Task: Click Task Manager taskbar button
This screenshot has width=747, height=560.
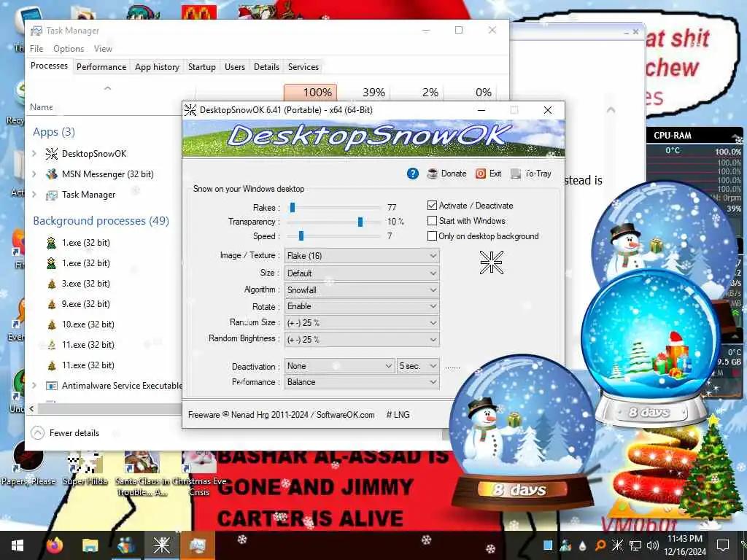Action: pos(197,545)
